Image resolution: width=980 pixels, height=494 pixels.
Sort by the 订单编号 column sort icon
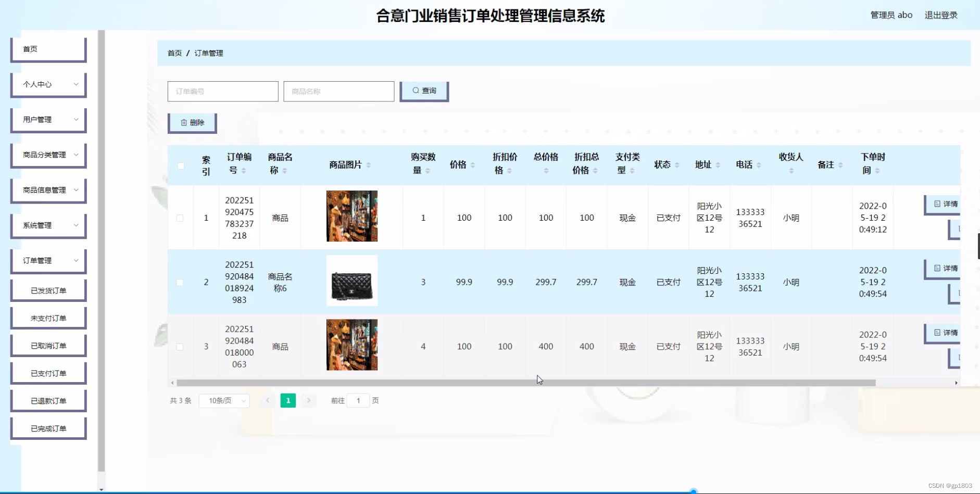(244, 171)
